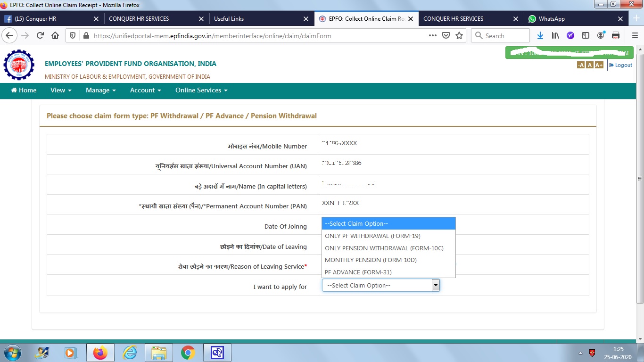Click the page vertical scrollbar
Screen dimensions: 644x362
tap(640, 179)
